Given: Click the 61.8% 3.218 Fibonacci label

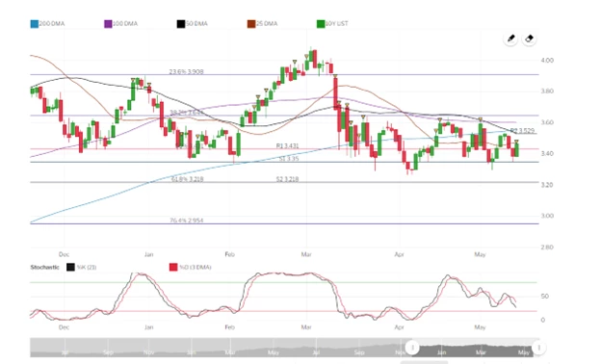Looking at the screenshot, I should click(x=187, y=179).
